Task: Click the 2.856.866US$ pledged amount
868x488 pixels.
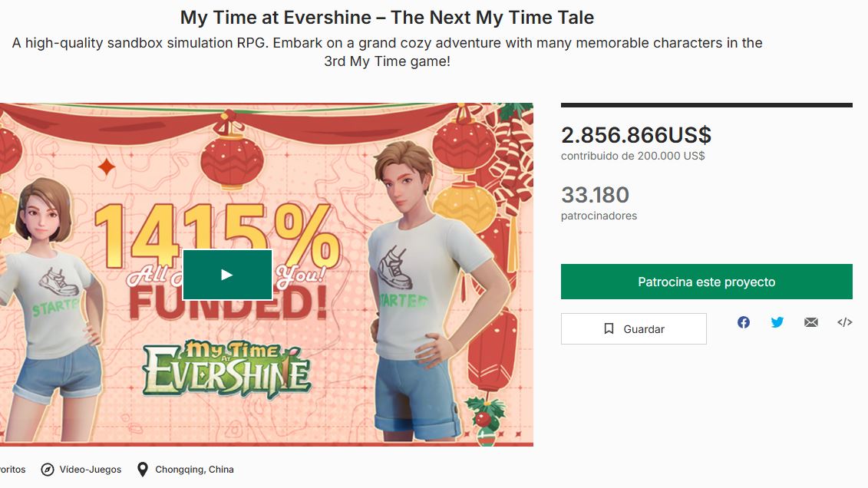Action: click(x=636, y=135)
